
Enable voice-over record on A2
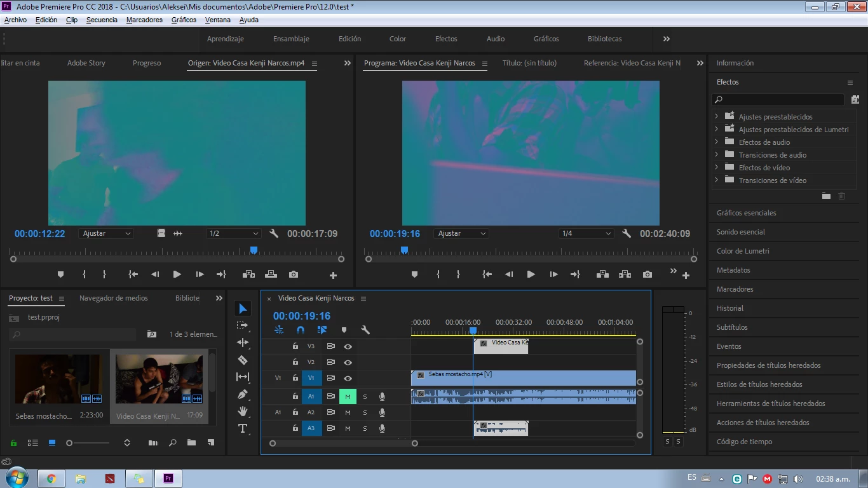(x=382, y=412)
